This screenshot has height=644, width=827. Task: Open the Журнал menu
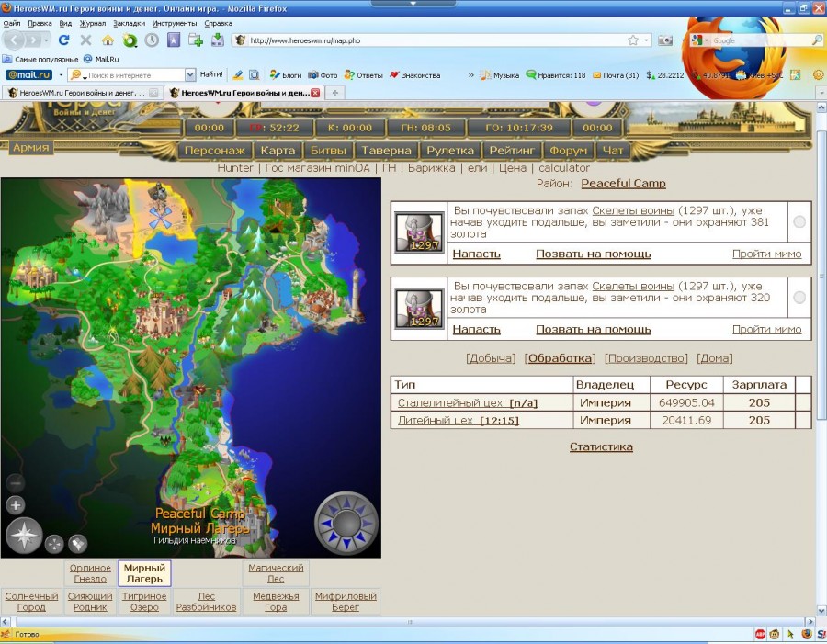[92, 23]
